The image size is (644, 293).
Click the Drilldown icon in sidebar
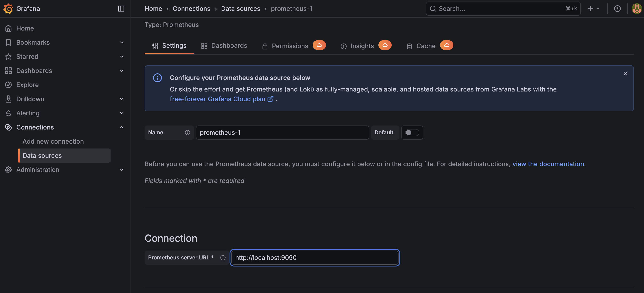click(x=8, y=99)
